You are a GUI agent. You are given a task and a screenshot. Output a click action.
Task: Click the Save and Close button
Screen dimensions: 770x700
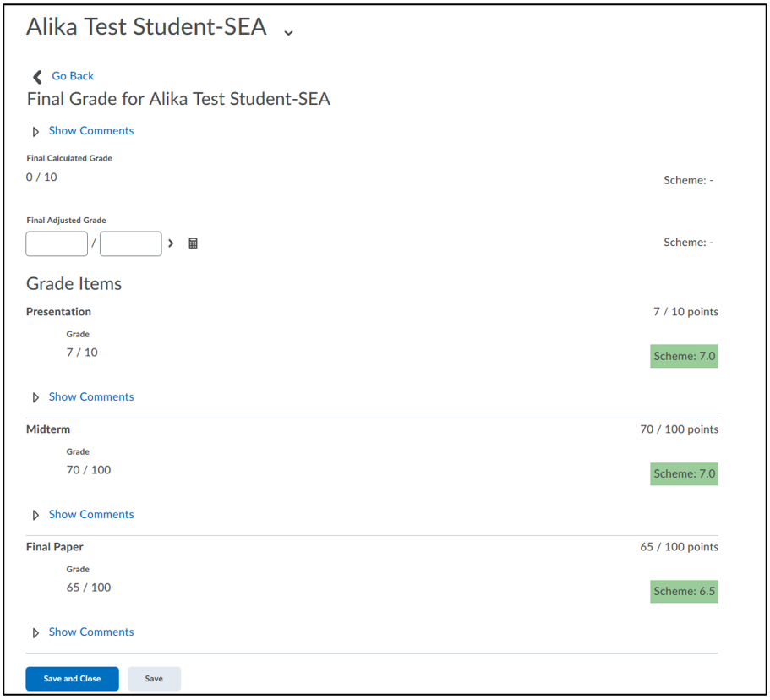point(72,678)
